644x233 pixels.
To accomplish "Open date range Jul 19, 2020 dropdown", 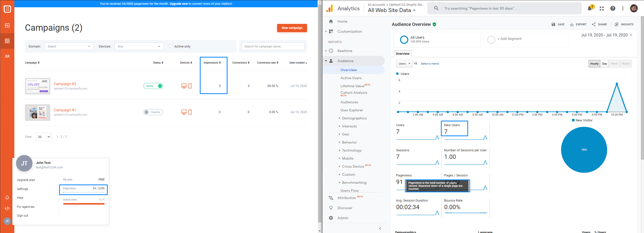I will [x=607, y=35].
